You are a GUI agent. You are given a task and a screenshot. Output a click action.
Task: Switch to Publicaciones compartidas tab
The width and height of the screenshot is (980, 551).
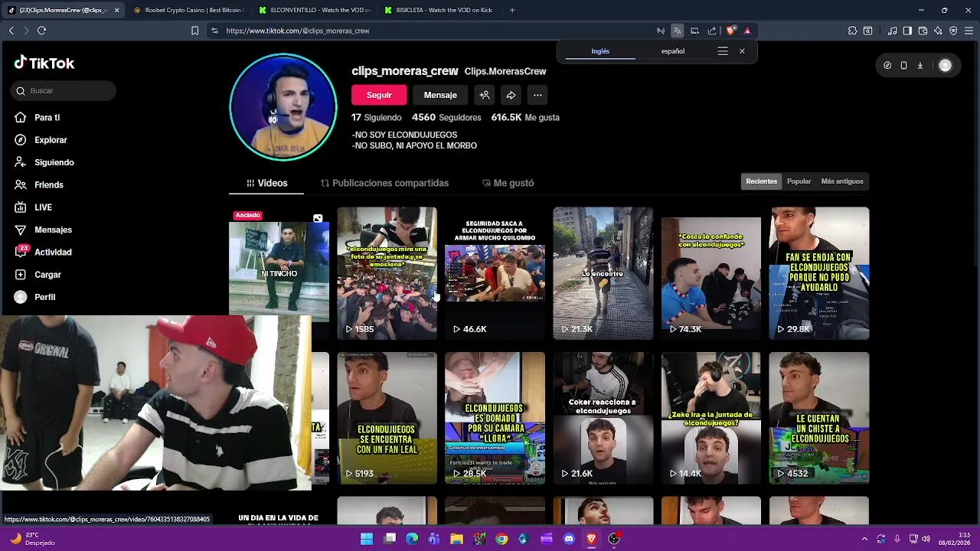point(384,183)
